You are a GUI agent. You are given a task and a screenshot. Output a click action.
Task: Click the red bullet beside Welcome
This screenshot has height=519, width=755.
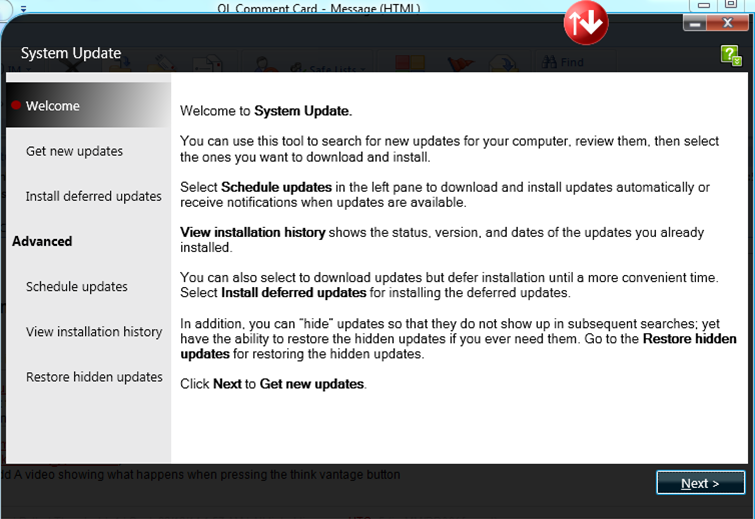16,106
